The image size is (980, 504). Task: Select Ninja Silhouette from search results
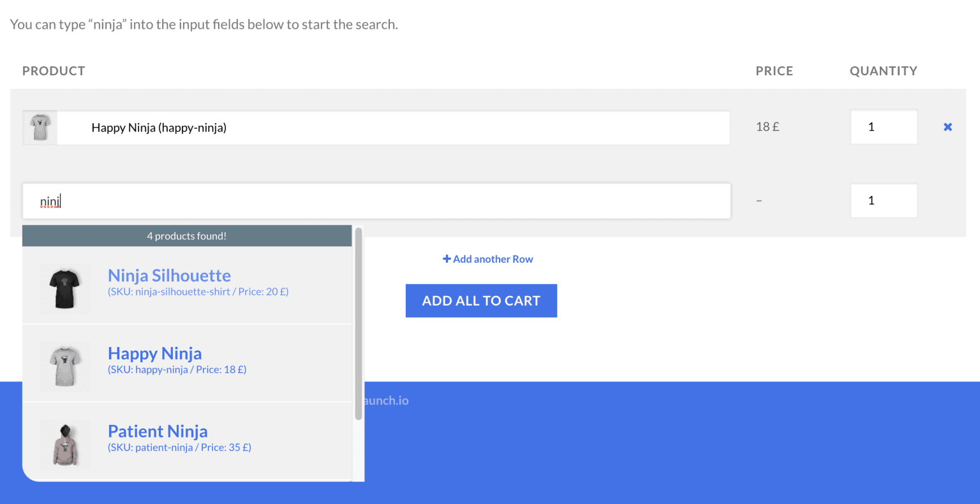pyautogui.click(x=169, y=276)
